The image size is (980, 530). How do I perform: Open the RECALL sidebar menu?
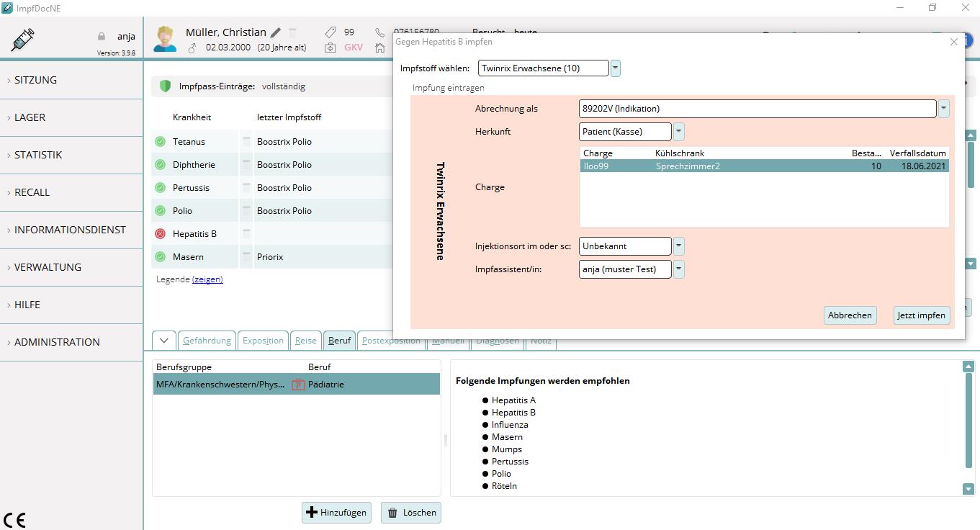click(x=71, y=192)
